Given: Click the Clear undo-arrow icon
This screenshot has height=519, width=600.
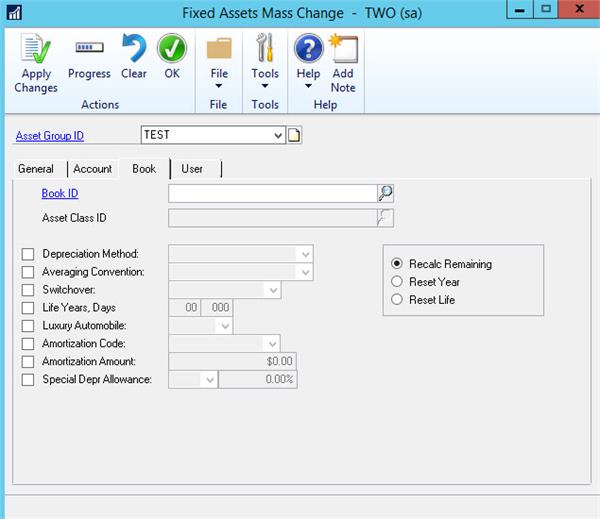Looking at the screenshot, I should [133, 49].
